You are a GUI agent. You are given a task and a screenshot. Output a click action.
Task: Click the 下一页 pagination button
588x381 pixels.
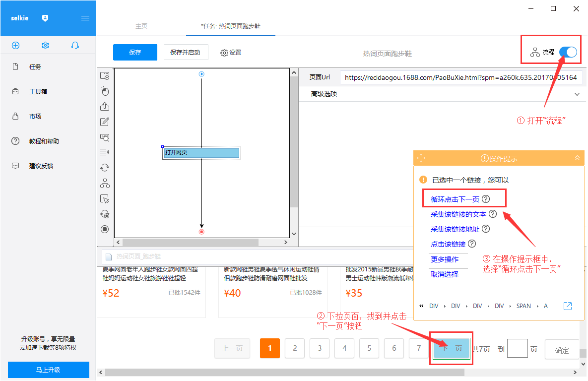(452, 348)
